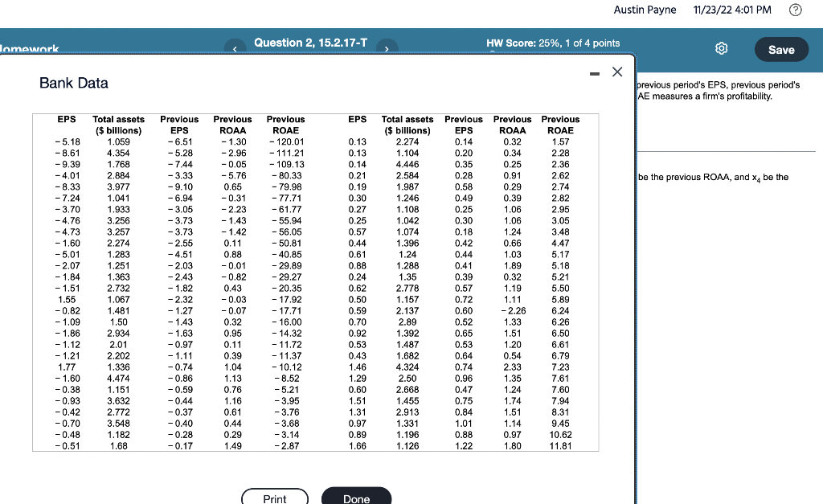Click the Previous ROAE value -120.01
Screen dimensions: 823x504
tap(287, 141)
